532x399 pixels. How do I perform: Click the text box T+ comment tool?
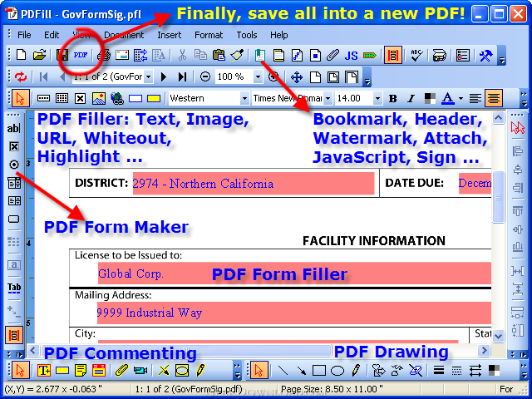tap(44, 370)
